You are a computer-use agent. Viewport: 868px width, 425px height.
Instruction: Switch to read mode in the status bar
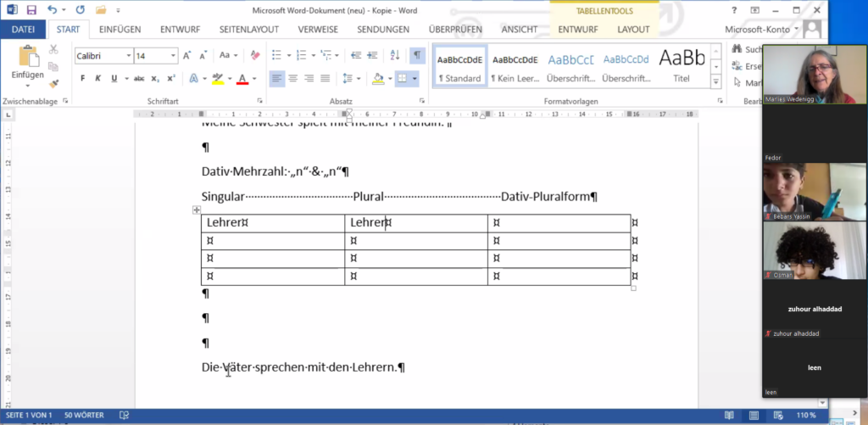(x=729, y=415)
